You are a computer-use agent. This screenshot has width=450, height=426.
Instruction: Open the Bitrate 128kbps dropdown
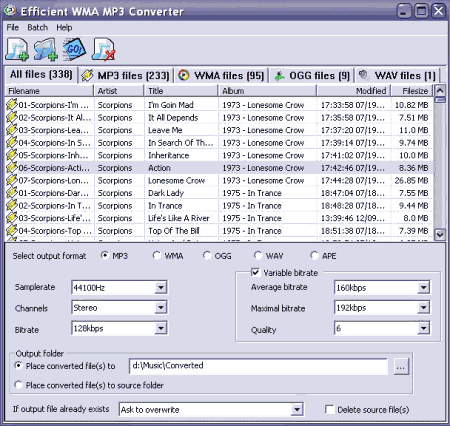tap(161, 329)
